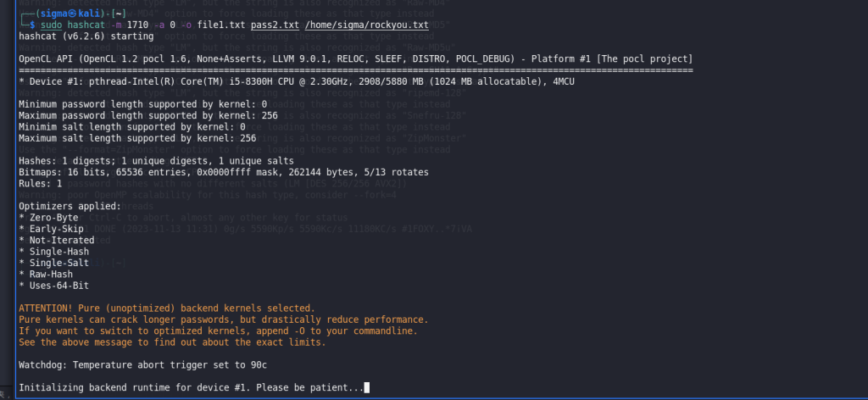Viewport: 868px width, 400px height.
Task: Click 'Maximum password length supported by kernel' line
Action: coord(148,115)
